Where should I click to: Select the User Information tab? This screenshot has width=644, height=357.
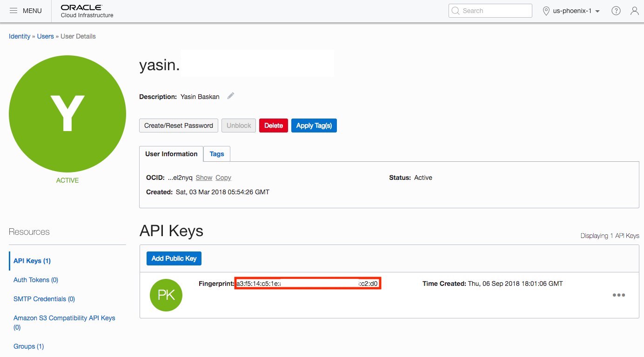tap(171, 154)
